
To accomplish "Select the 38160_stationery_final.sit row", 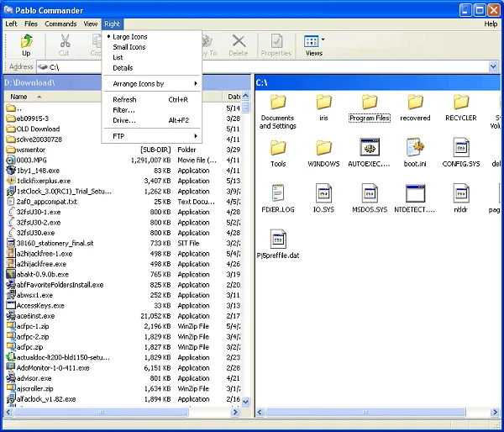I will click(122, 243).
